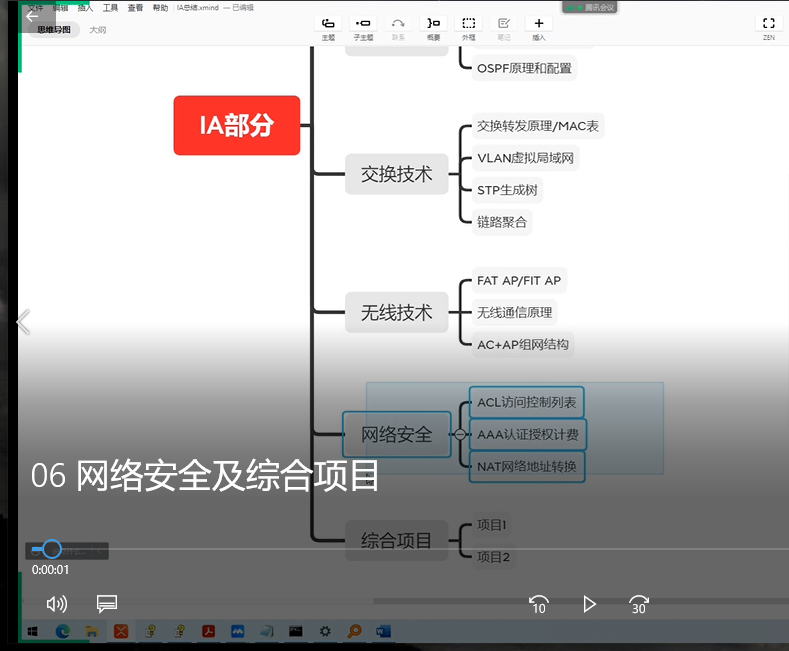Open the 帮助 menu

[160, 8]
